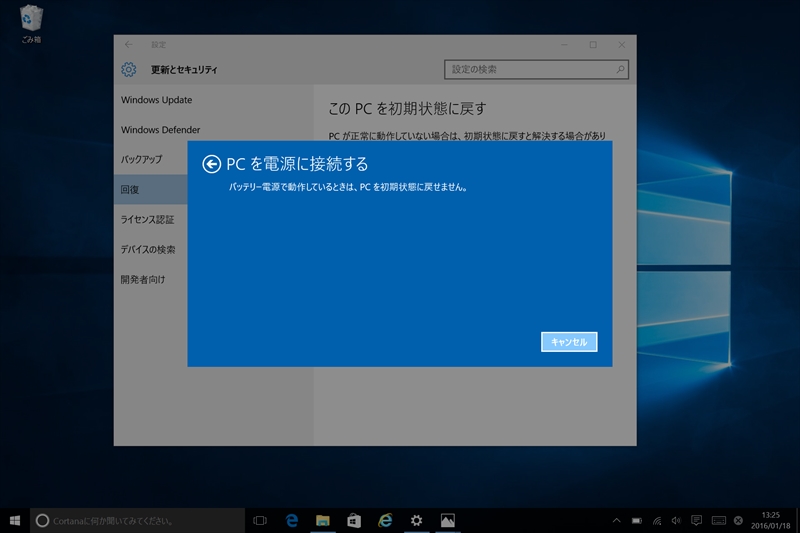
Task: Click the touch keyboard icon in the tray
Action: (x=718, y=521)
